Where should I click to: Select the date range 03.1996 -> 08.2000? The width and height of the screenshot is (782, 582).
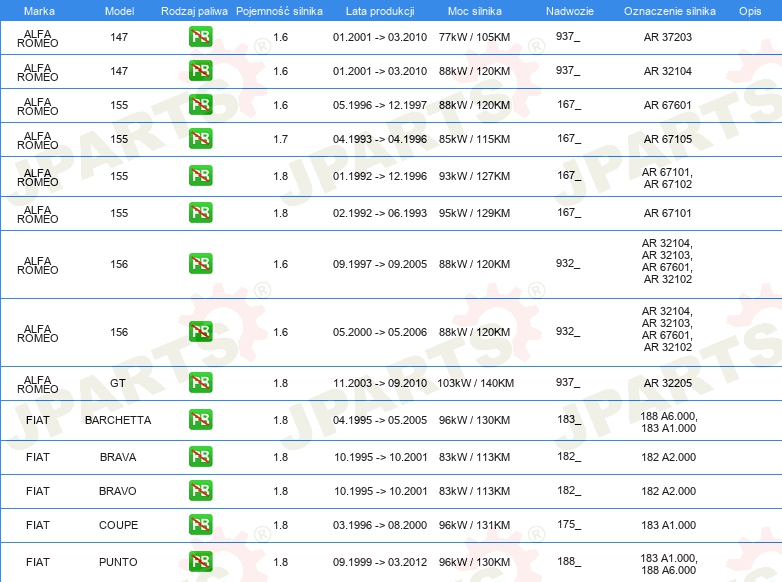[x=380, y=525]
